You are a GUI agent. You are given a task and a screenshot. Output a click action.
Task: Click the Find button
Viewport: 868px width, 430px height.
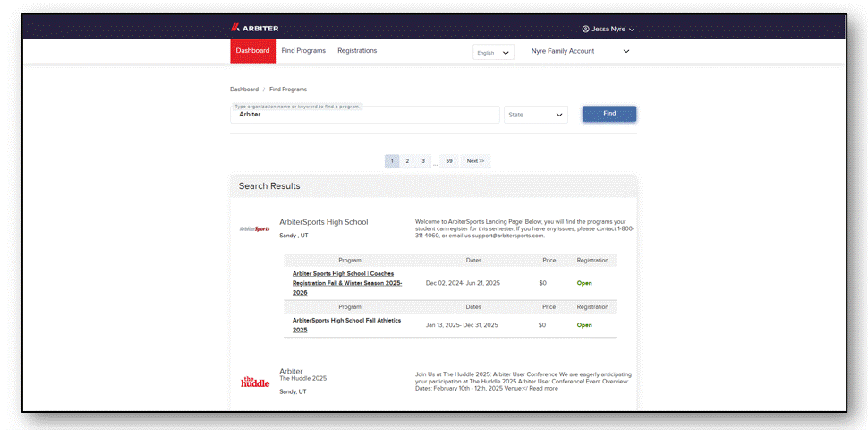(609, 114)
